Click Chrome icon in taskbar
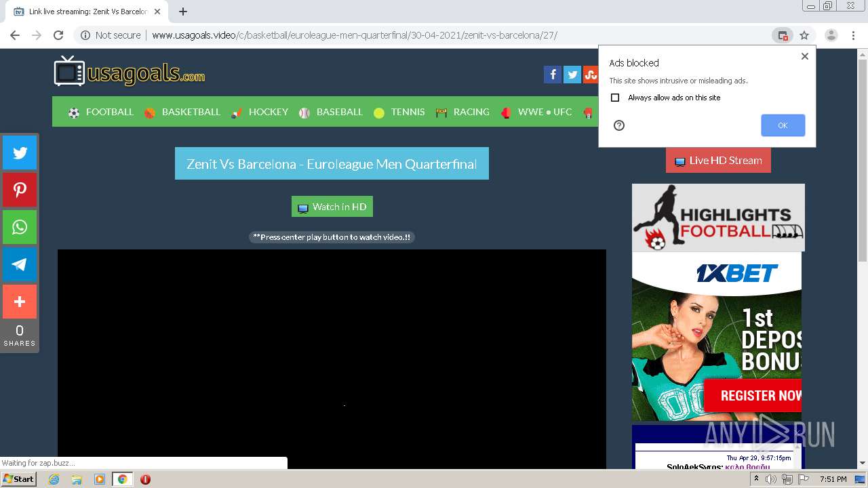Image resolution: width=868 pixels, height=488 pixels. pos(122,479)
